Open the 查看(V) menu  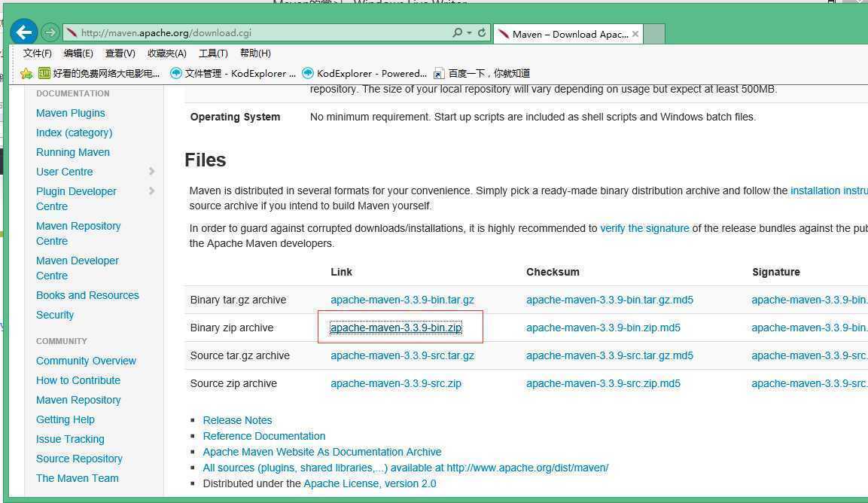click(120, 53)
